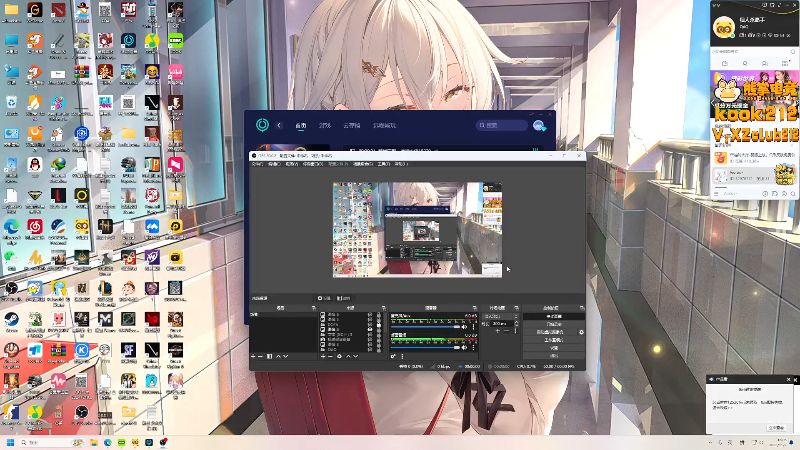Move scene down arrow in Scenes dock

coord(286,356)
